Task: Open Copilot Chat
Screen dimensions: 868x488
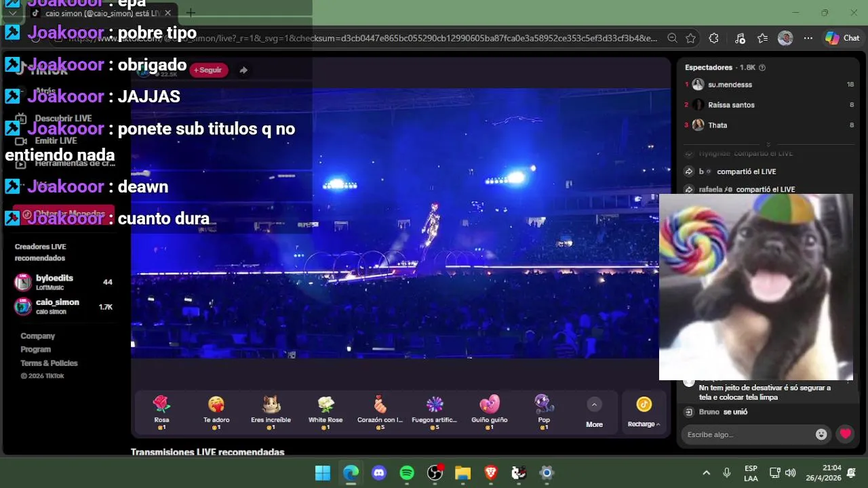Action: [842, 39]
